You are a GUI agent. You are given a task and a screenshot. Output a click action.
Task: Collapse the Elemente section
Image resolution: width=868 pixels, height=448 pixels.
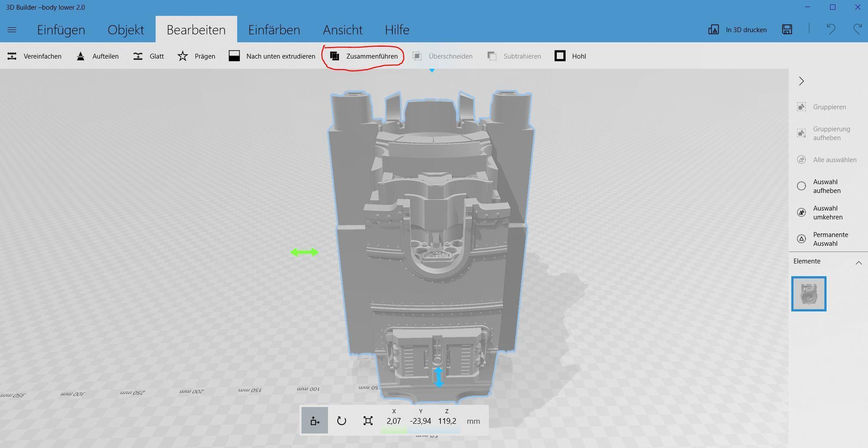[x=858, y=263]
